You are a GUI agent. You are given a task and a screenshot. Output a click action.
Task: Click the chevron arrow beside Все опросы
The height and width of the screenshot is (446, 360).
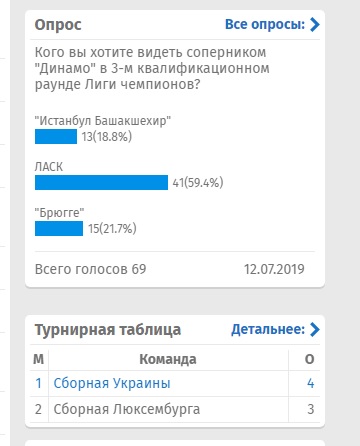[315, 25]
